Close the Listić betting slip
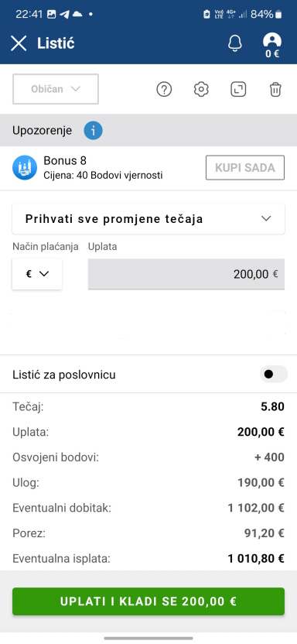This screenshot has width=297, height=644. [19, 43]
